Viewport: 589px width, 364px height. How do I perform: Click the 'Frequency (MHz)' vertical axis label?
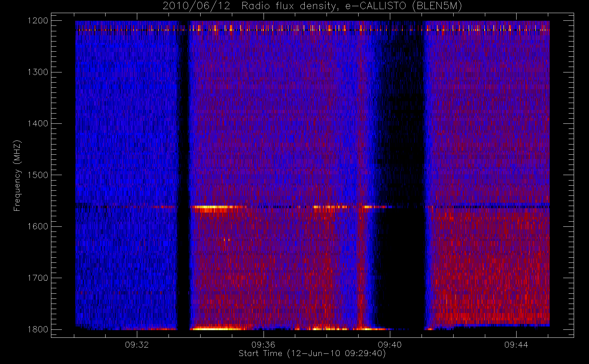(x=17, y=175)
